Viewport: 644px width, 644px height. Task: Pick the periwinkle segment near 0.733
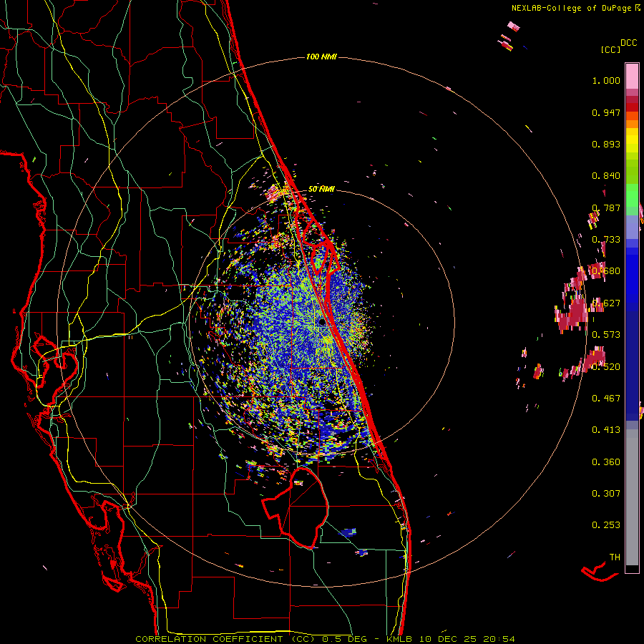[632, 227]
